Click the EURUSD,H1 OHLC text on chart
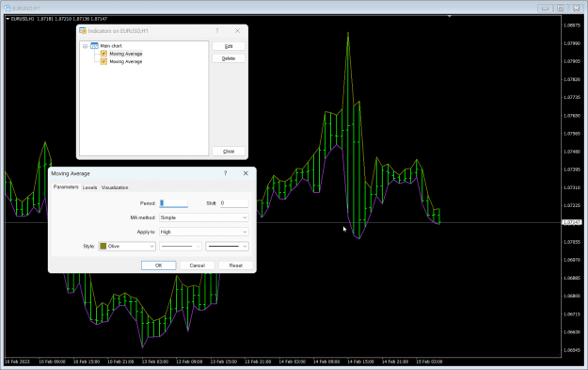This screenshot has height=370, width=588. (59, 19)
